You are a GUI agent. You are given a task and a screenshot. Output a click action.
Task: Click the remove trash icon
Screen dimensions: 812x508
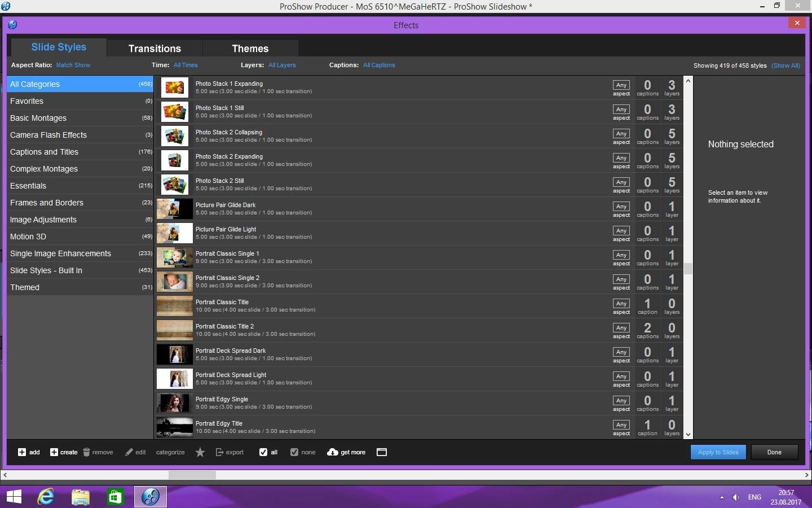click(86, 452)
